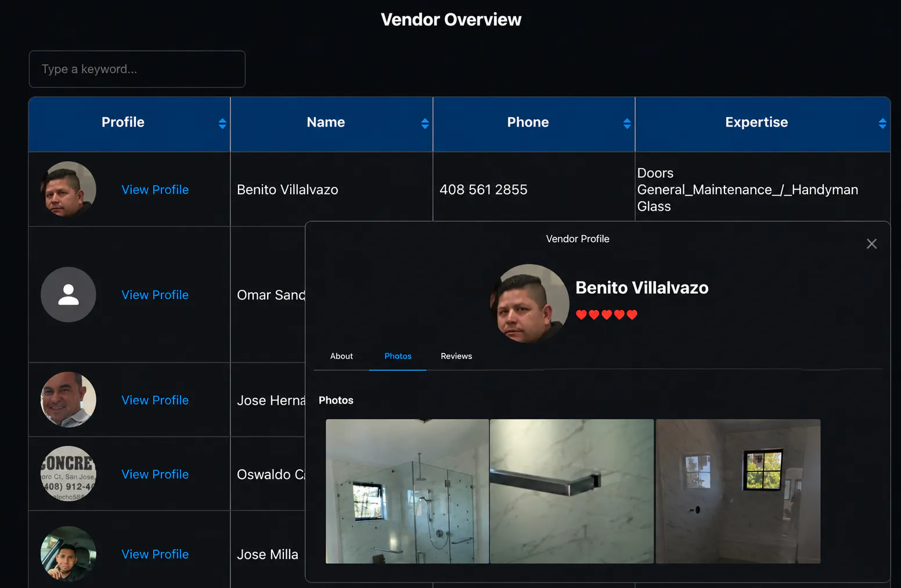The height and width of the screenshot is (588, 901).
Task: Select the name cell Benito Villalvazo
Action: click(287, 190)
